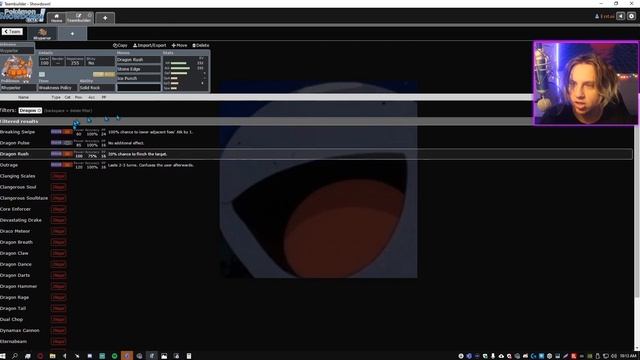Viewport: 640px width, 360px height.
Task: Open a new room with the plus tab
Action: click(x=105, y=18)
